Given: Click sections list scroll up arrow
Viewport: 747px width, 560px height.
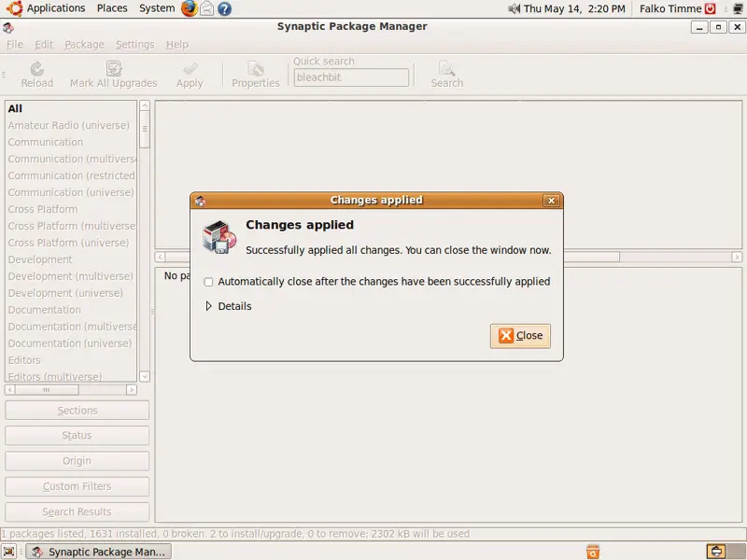Looking at the screenshot, I should click(145, 105).
